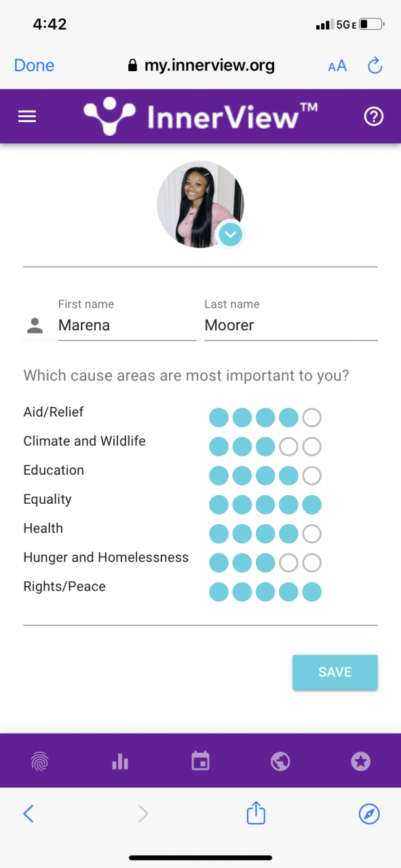The height and width of the screenshot is (868, 401).
Task: Open the AA text size options
Action: [337, 66]
